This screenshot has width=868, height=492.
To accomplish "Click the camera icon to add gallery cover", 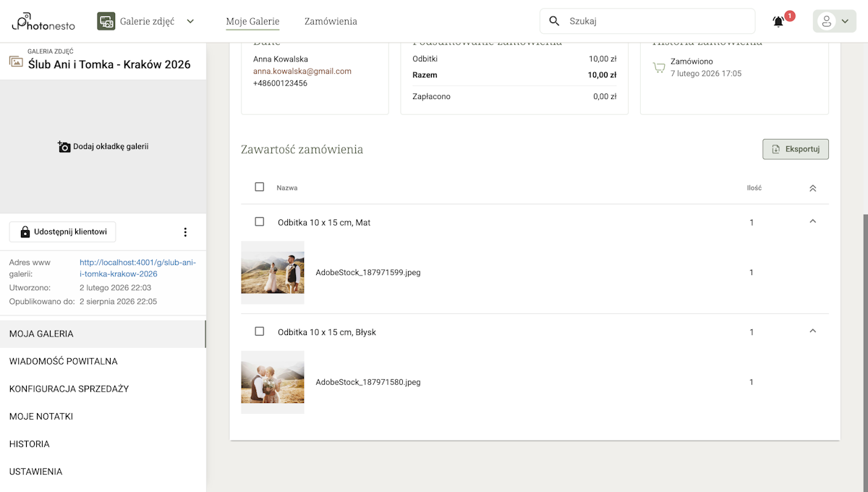I will pos(64,147).
